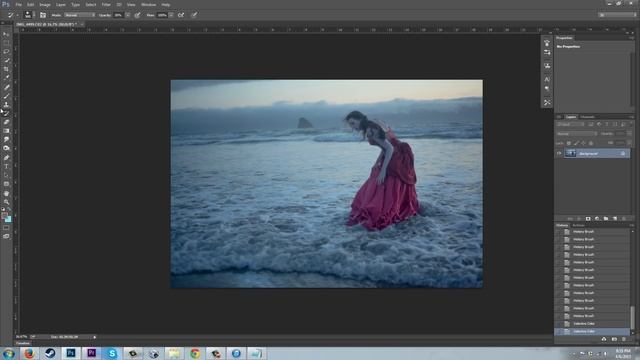Switch to the Actions tab
The width and height of the screenshot is (640, 360).
pos(578,226)
